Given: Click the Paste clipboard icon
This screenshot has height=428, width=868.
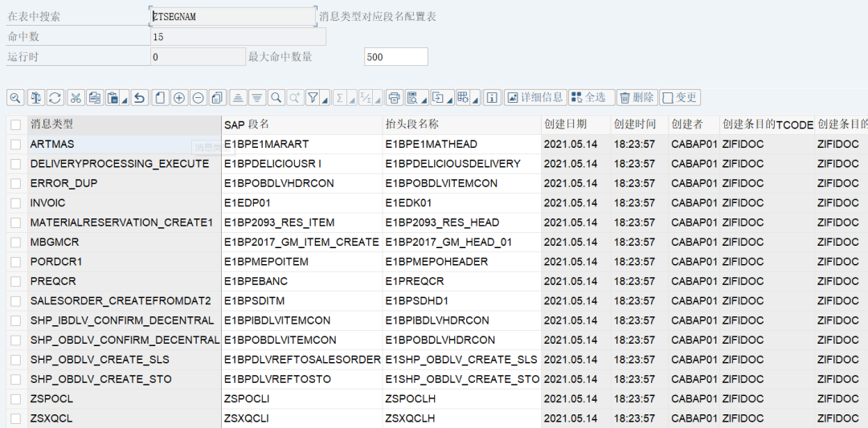Looking at the screenshot, I should click(113, 98).
